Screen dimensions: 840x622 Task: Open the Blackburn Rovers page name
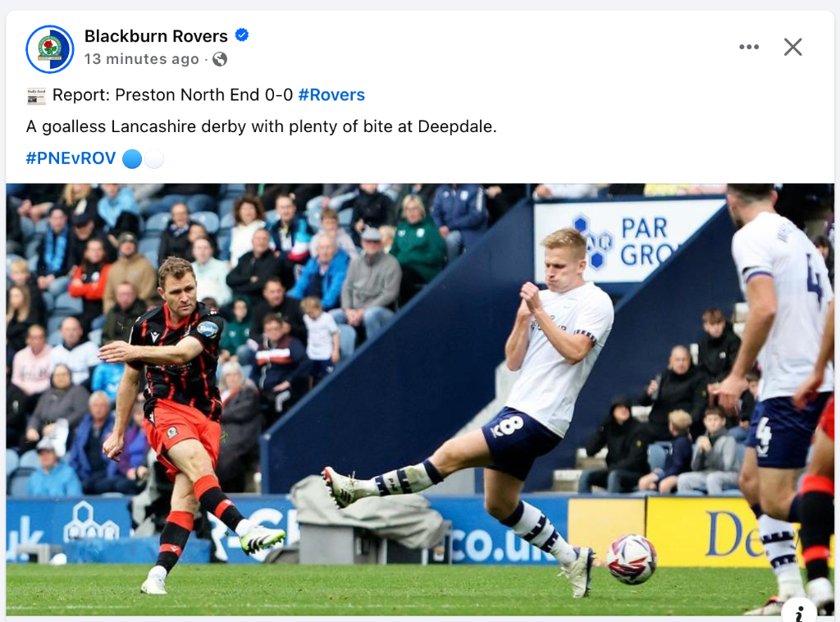coord(156,36)
